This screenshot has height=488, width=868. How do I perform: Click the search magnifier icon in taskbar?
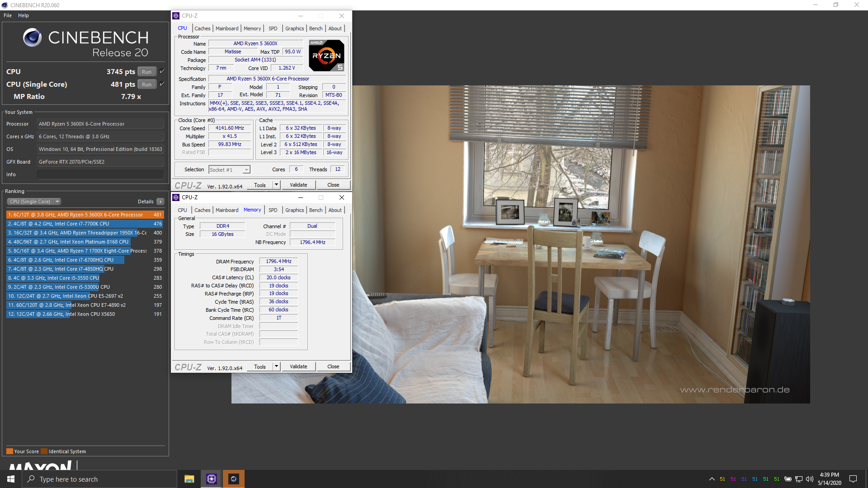coord(31,479)
